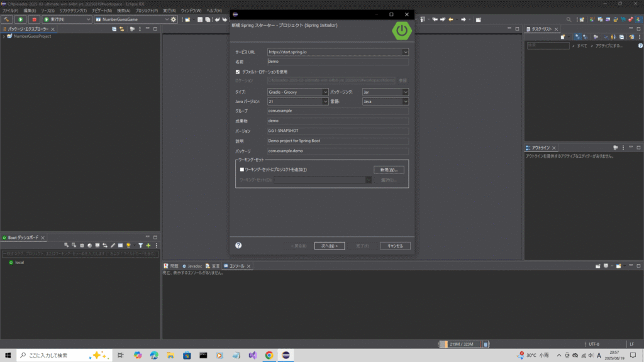The width and height of the screenshot is (644, 362).
Task: Click the 説明 field with Demo project for Spring Boot
Action: [338, 141]
